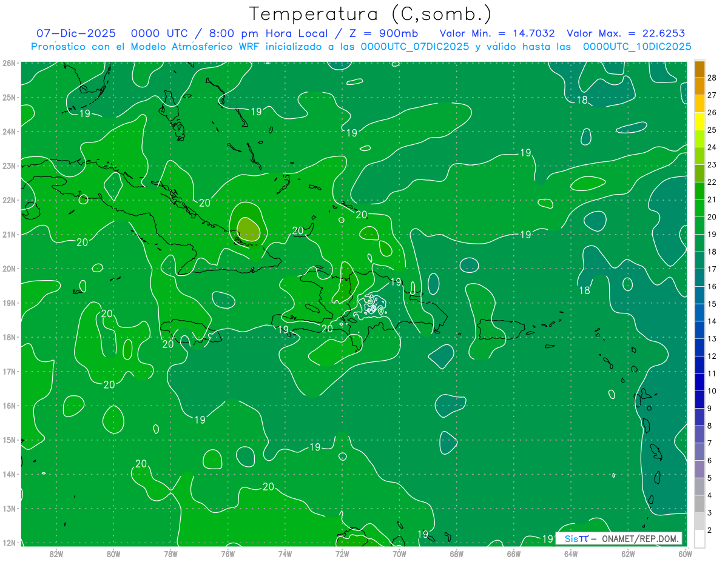Click the '14N' latitude axis label
Viewport: 728px width, 562px height.
coord(9,474)
